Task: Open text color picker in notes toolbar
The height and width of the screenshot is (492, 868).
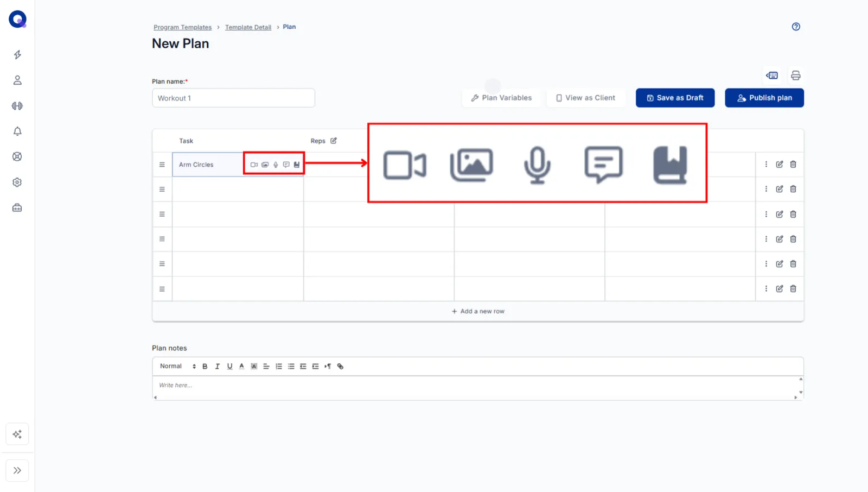Action: click(x=241, y=367)
